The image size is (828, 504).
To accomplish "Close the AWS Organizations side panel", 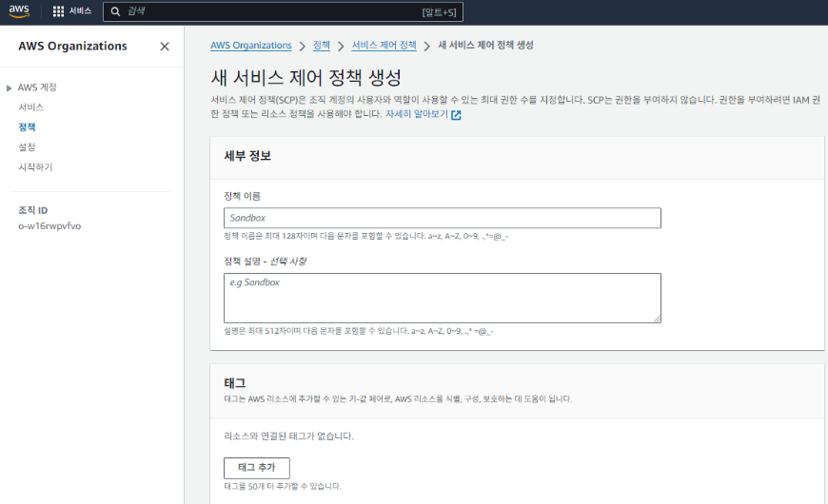I will coord(165,47).
